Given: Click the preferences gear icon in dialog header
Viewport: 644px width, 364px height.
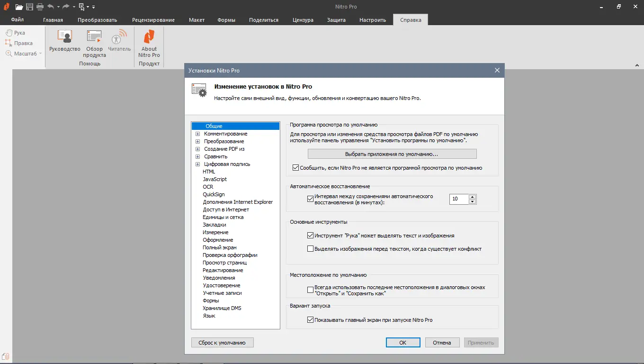Looking at the screenshot, I should tap(199, 90).
